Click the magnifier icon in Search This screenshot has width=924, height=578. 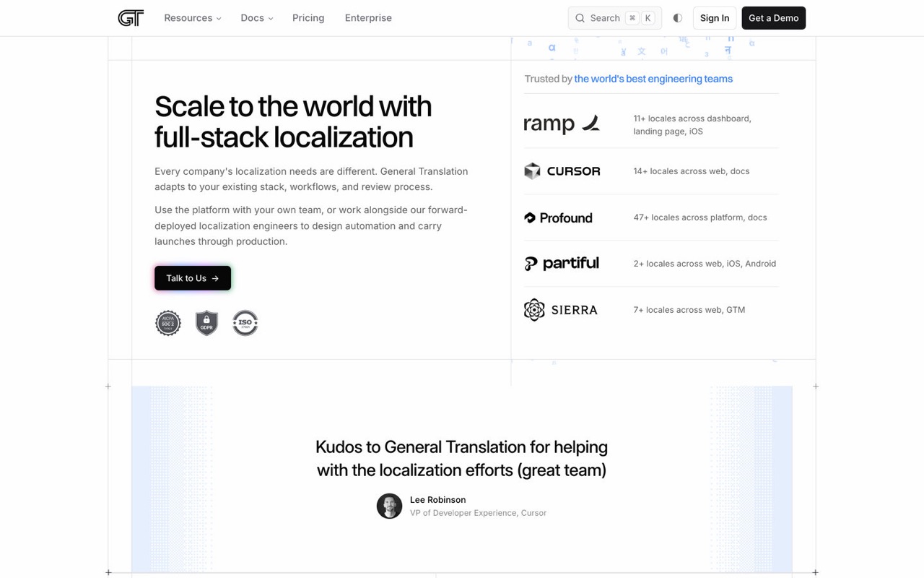coord(580,18)
